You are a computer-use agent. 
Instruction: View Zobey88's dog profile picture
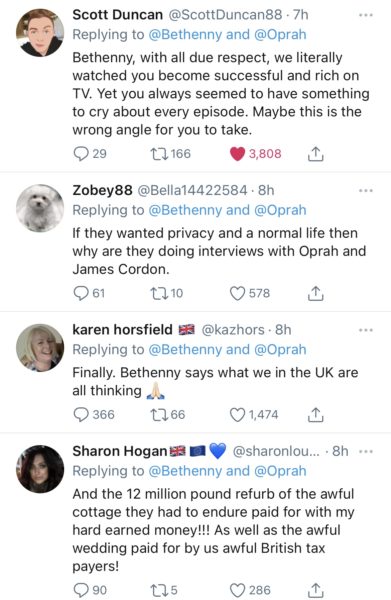[40, 208]
